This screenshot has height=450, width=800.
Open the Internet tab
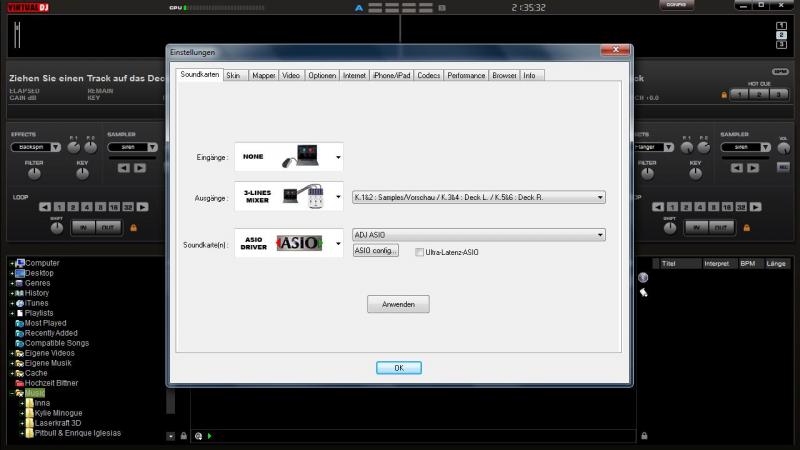click(x=354, y=76)
